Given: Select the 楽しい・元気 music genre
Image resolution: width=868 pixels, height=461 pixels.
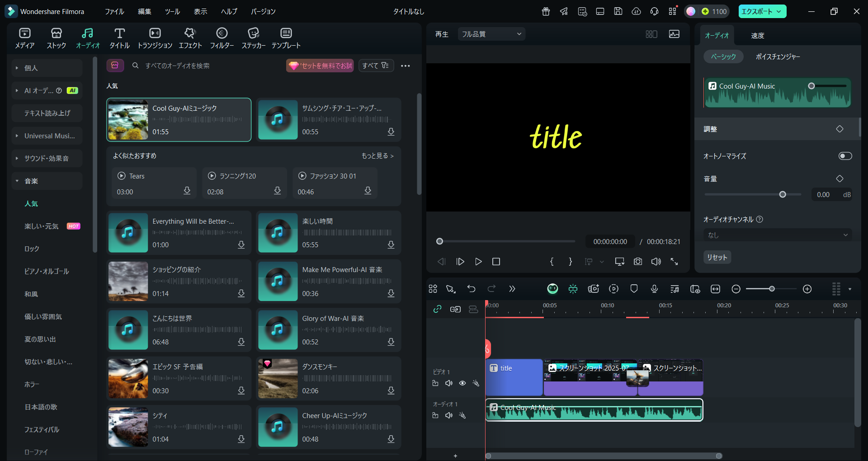Looking at the screenshot, I should [42, 226].
